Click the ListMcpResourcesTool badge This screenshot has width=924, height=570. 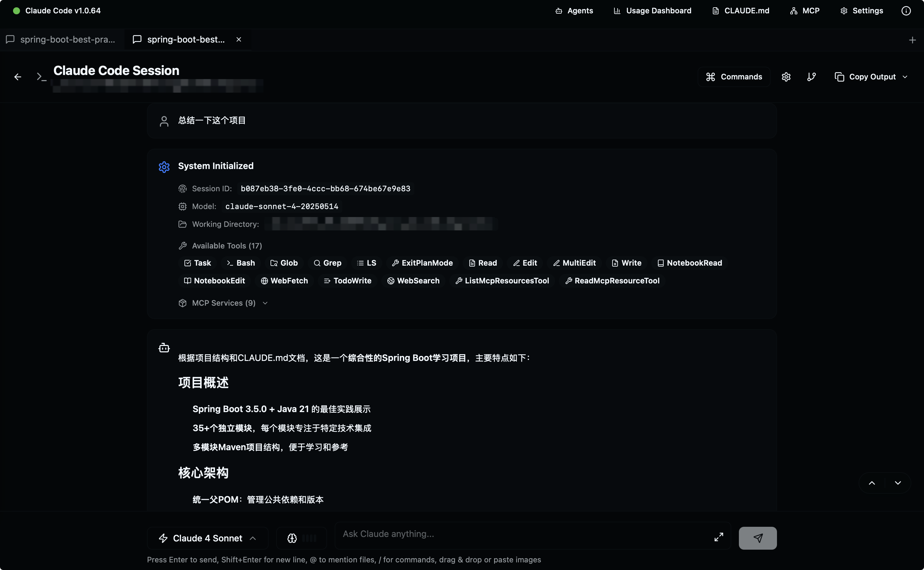tap(502, 281)
